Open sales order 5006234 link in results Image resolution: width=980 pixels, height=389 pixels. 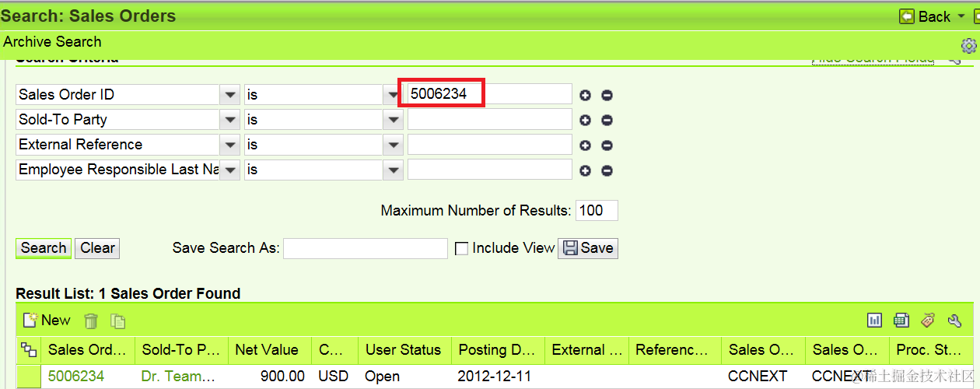coord(76,377)
